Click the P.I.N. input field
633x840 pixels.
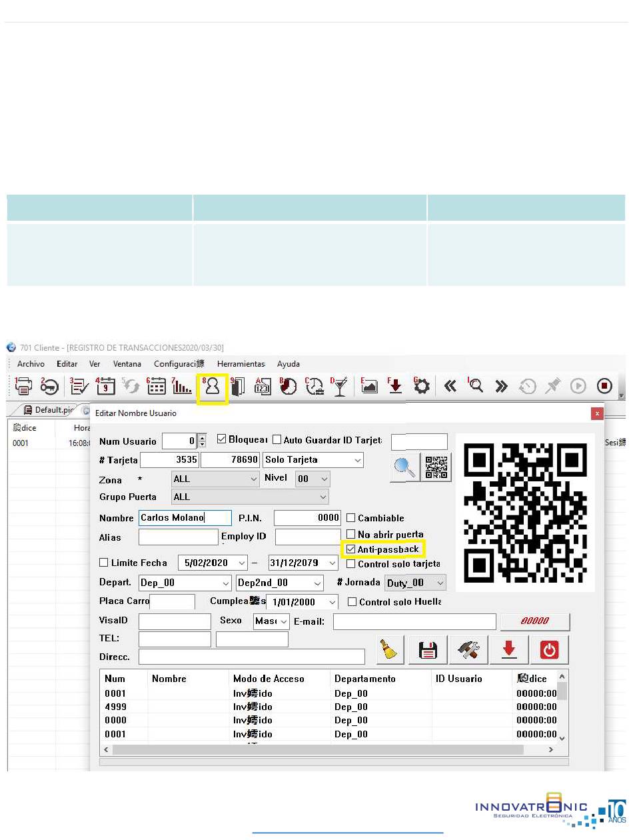pyautogui.click(x=307, y=518)
